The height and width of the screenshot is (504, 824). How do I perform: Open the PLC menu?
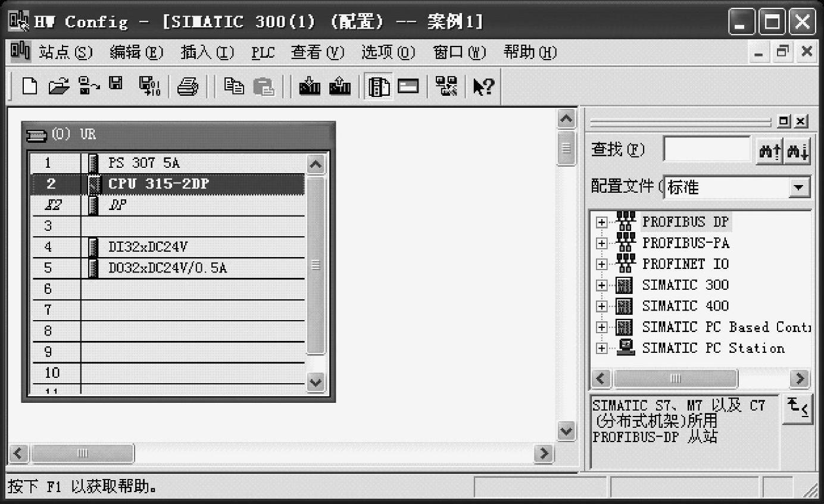click(x=263, y=52)
